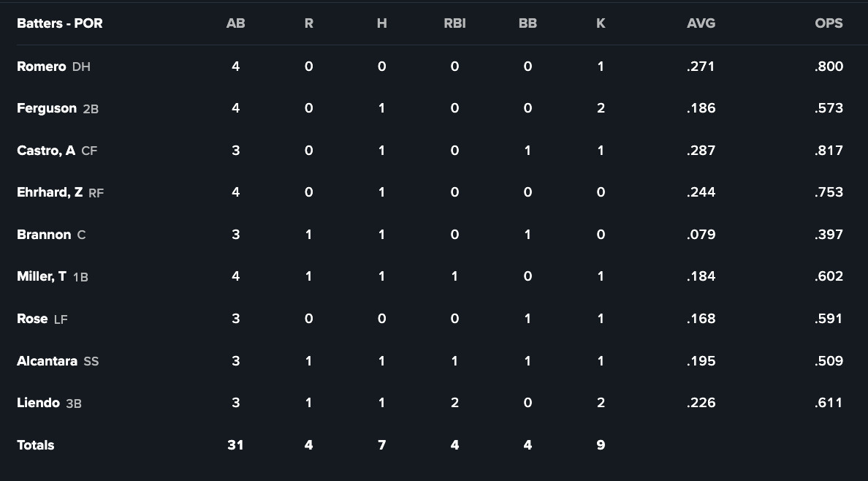The height and width of the screenshot is (481, 868).
Task: Open Castro, A player profile
Action: pyautogui.click(x=46, y=151)
